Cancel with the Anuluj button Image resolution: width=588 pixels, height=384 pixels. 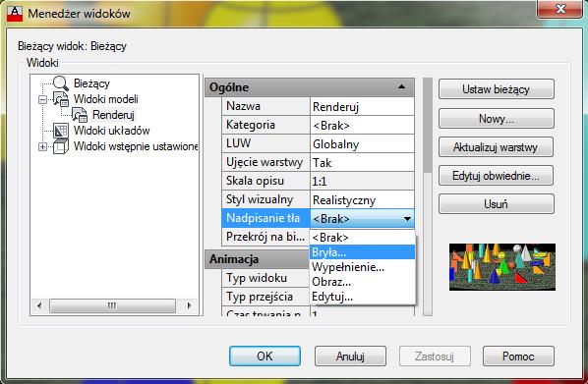click(x=350, y=356)
